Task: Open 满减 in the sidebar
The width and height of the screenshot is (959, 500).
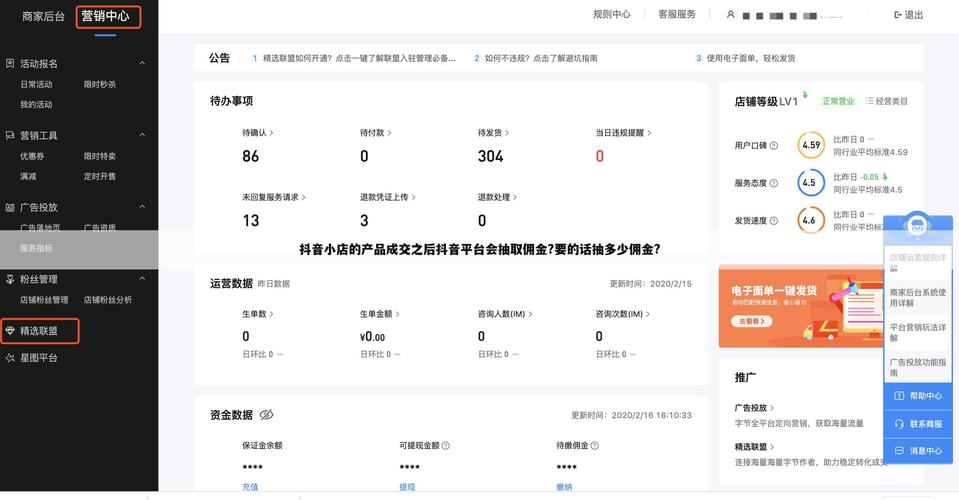Action: (28, 177)
